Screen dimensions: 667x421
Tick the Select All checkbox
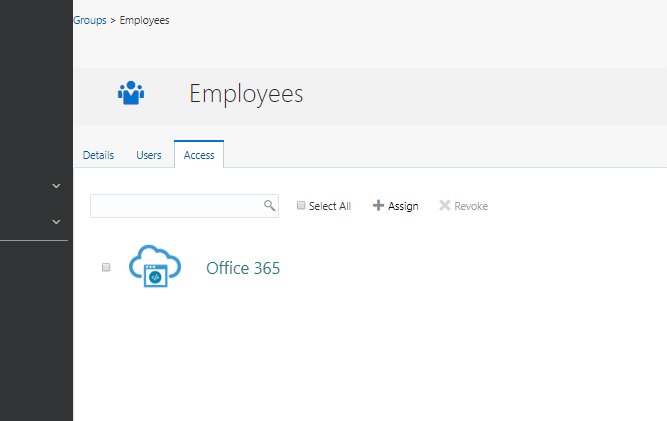click(x=301, y=206)
